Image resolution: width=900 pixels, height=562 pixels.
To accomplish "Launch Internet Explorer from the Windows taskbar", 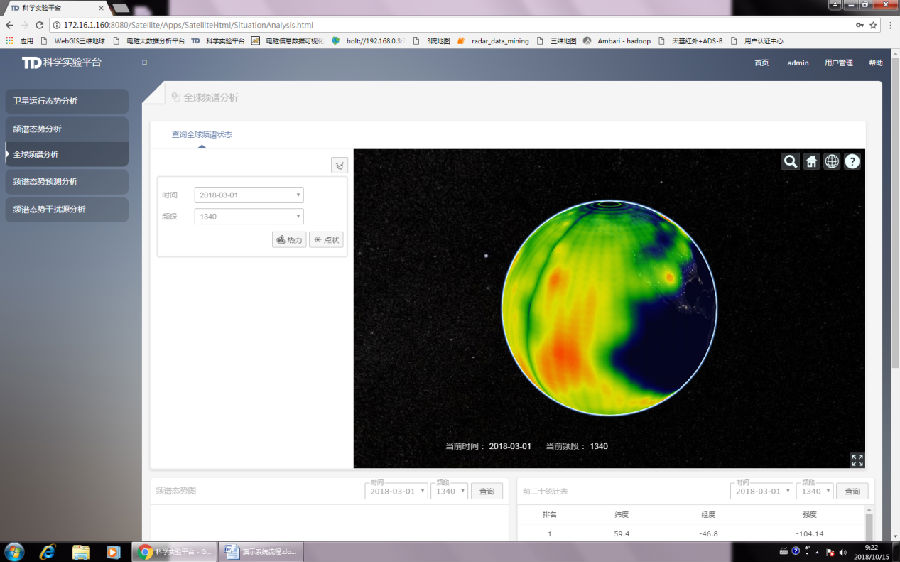I will [x=47, y=551].
